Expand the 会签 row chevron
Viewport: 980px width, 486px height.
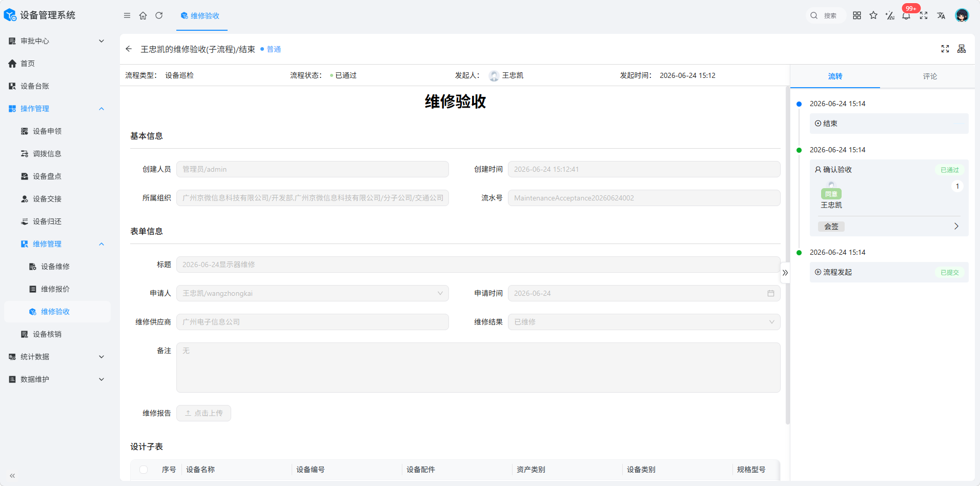(x=956, y=226)
